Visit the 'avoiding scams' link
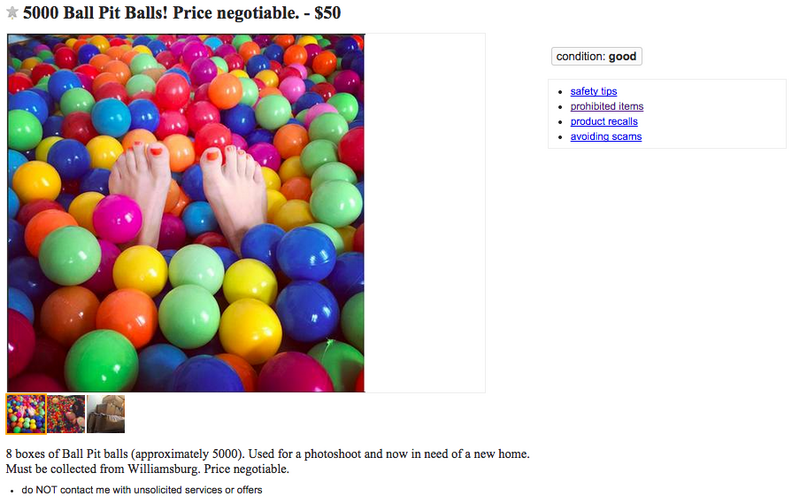This screenshot has height=504, width=792. (x=606, y=137)
